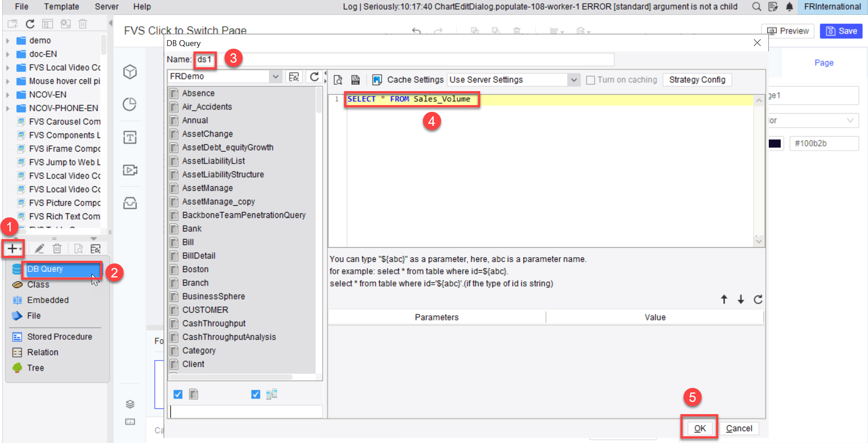Viewport: 868px width, 443px height.
Task: Click the trash icon in dataset toolbar
Action: point(57,249)
